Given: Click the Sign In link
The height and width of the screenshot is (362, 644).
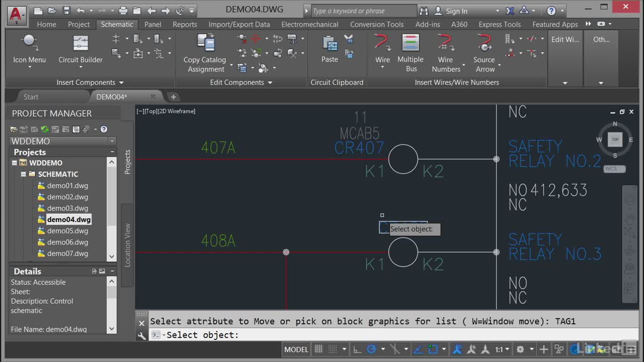Looking at the screenshot, I should (456, 11).
